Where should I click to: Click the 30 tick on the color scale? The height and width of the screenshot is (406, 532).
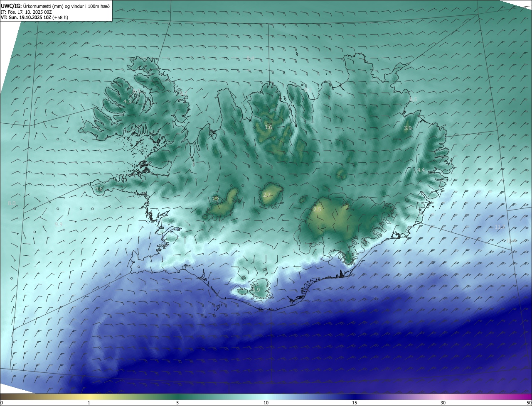pos(443,403)
